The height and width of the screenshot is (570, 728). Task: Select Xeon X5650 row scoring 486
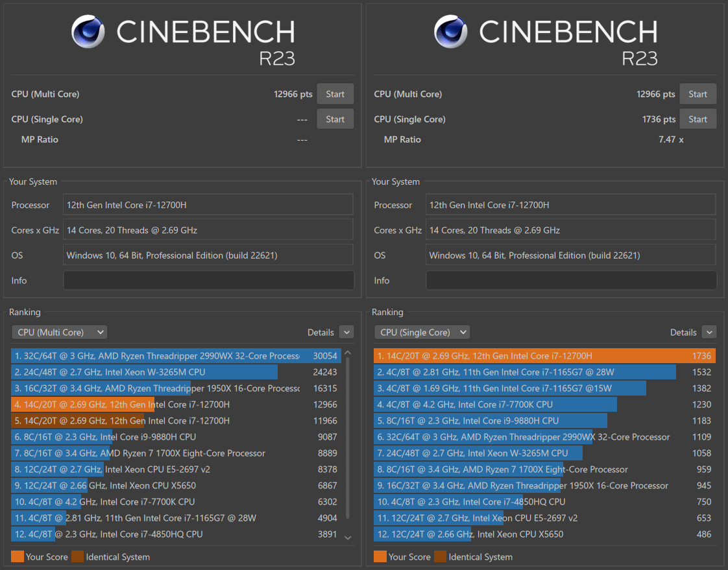point(544,534)
